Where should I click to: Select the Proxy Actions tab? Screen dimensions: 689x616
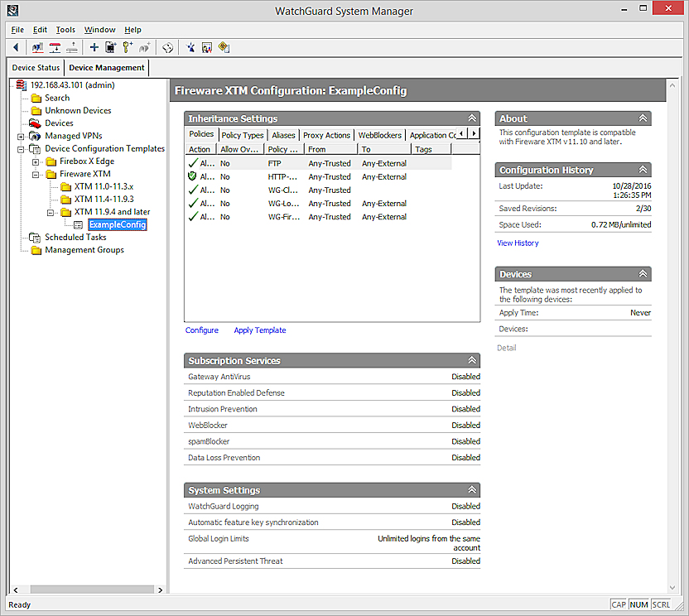click(x=326, y=135)
